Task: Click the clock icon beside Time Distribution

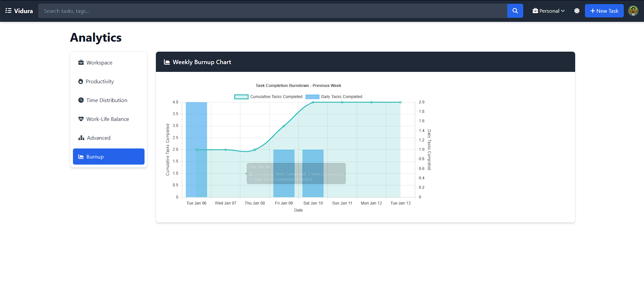Action: pos(81,100)
